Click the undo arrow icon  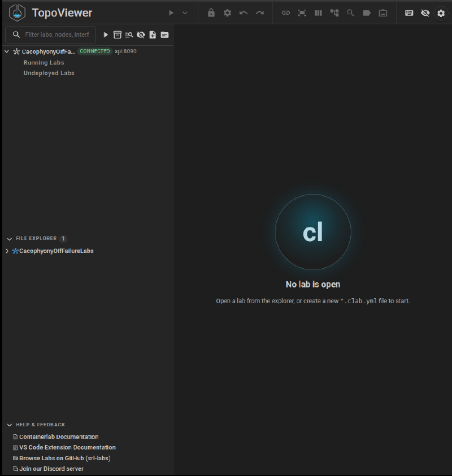pyautogui.click(x=244, y=13)
